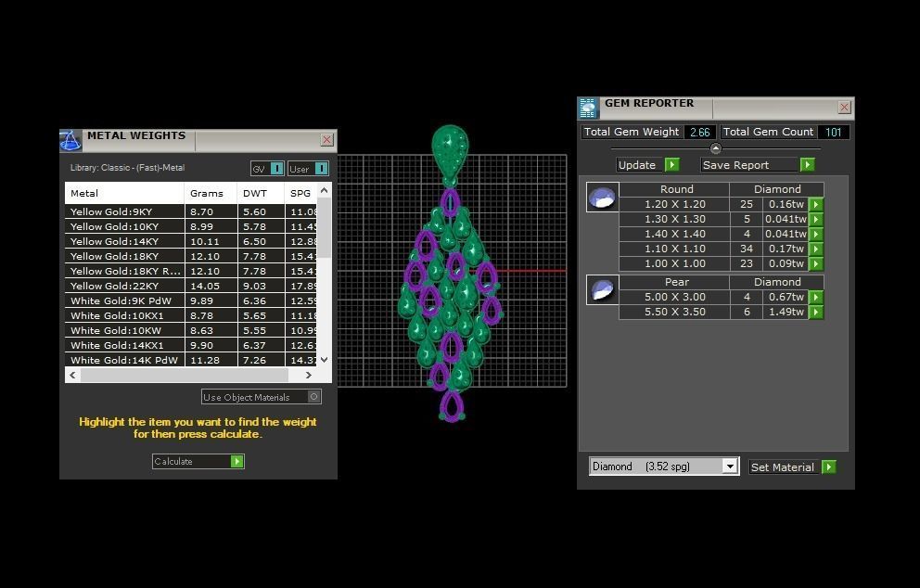Click the SPG column header
Viewport: 920px width, 588px height.
coord(300,193)
